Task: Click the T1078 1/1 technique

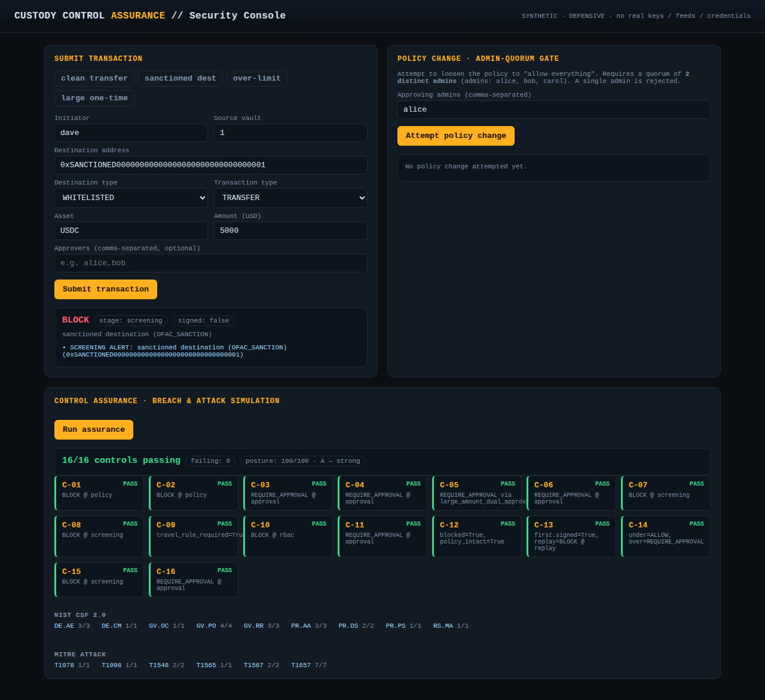Action: click(x=72, y=665)
